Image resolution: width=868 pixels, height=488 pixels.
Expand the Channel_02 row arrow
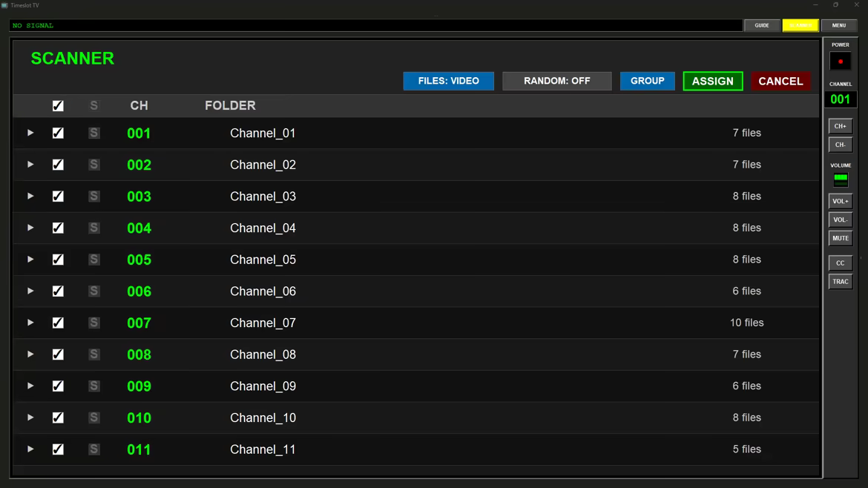30,165
